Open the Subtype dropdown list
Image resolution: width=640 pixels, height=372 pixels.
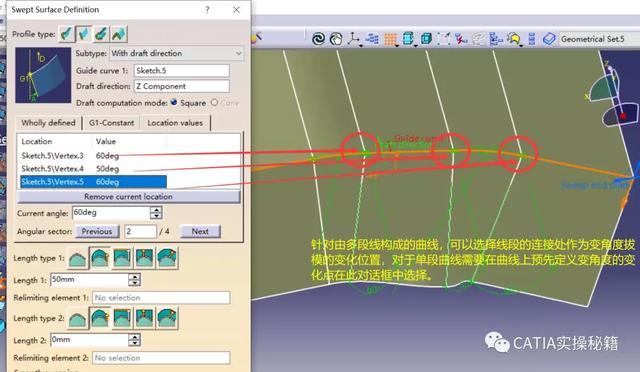pos(238,53)
